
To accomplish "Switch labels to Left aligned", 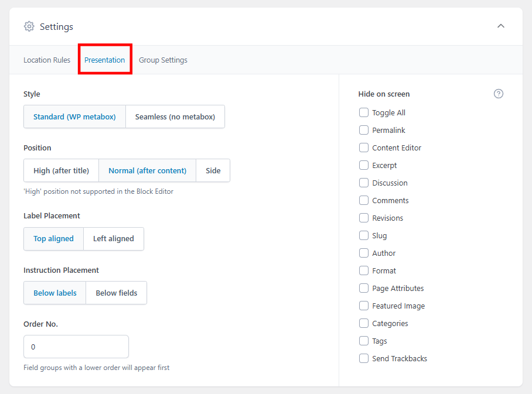I will [113, 239].
